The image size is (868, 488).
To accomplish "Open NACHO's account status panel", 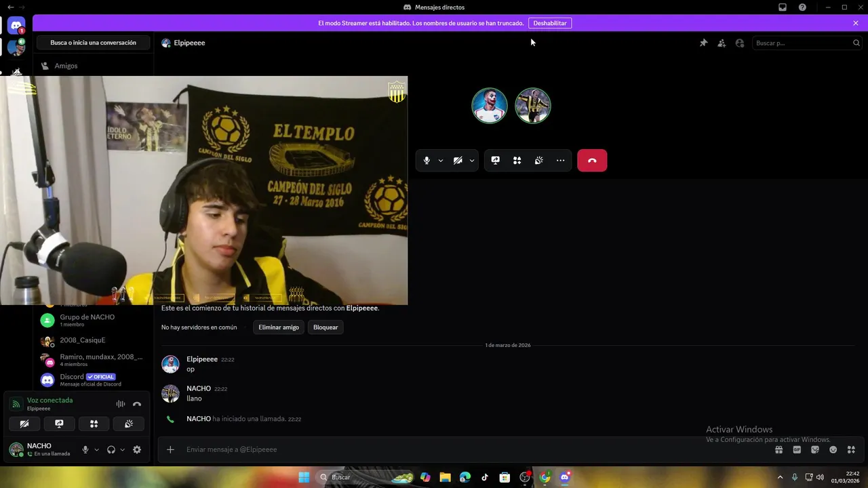I will coord(41,449).
